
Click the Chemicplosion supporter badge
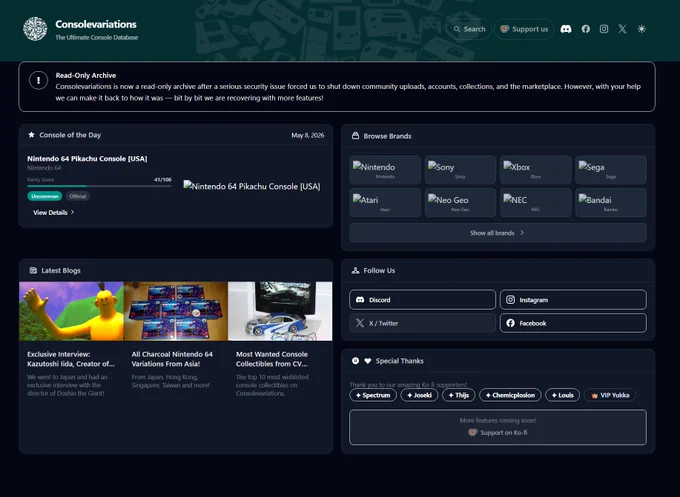(510, 395)
